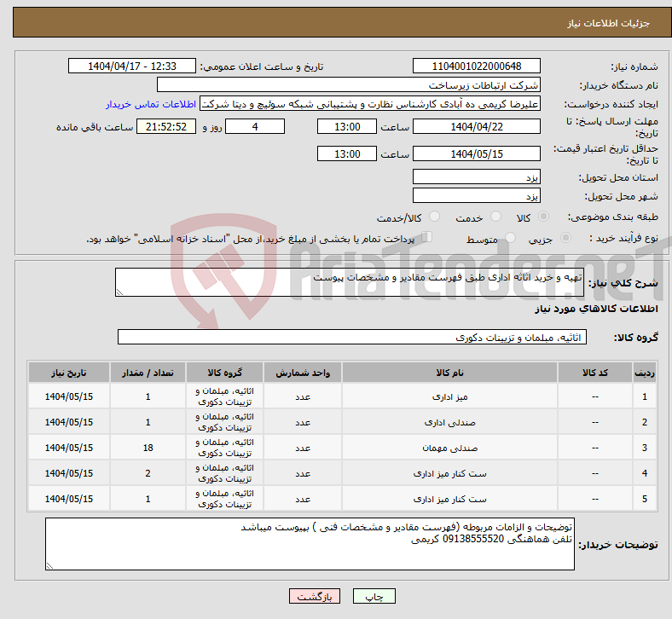Click the چاپ button
This screenshot has width=672, height=619.
click(374, 597)
